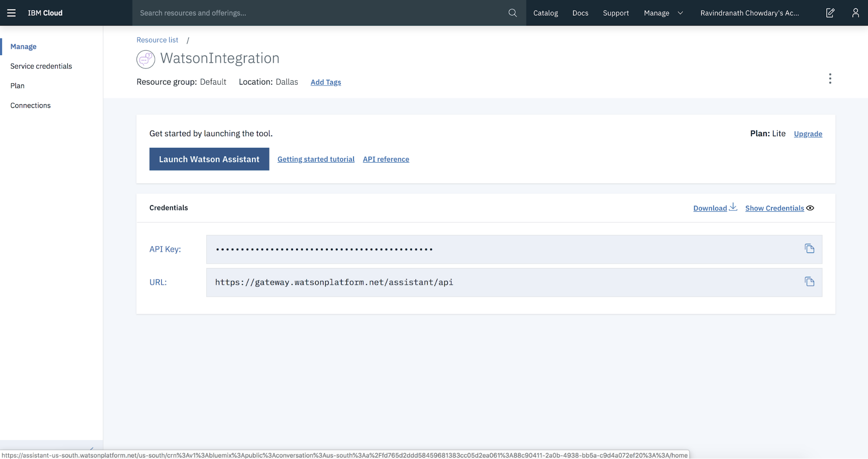The width and height of the screenshot is (868, 459).
Task: Click the Watson Assistant service icon
Action: click(146, 59)
